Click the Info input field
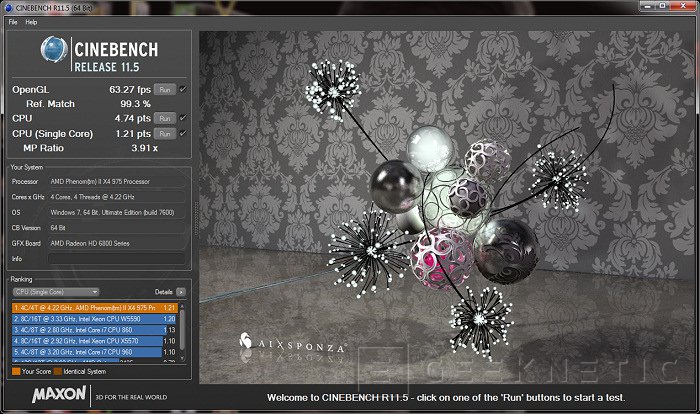The width and height of the screenshot is (700, 414). point(116,259)
